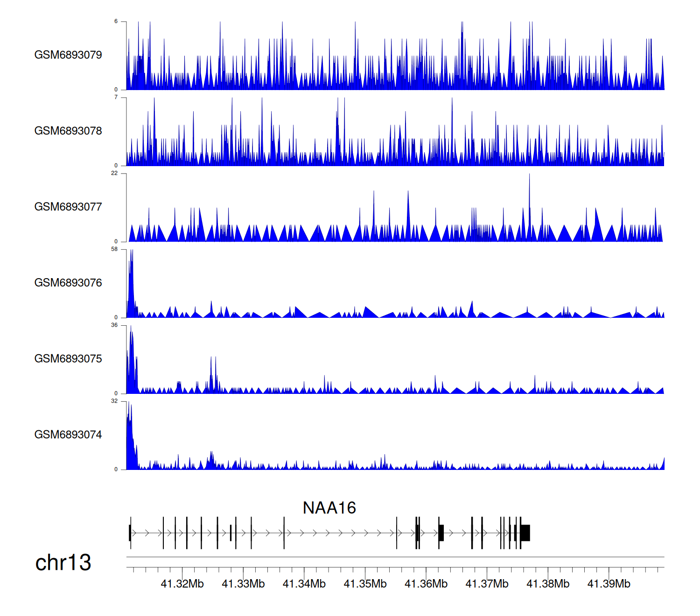Select the 41.33Mb position label

point(243,584)
